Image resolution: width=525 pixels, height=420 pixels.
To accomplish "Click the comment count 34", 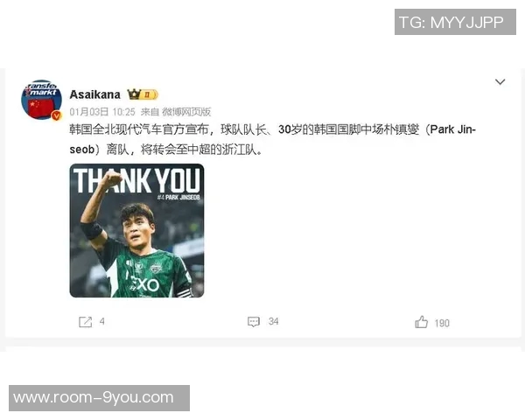I will (273, 321).
